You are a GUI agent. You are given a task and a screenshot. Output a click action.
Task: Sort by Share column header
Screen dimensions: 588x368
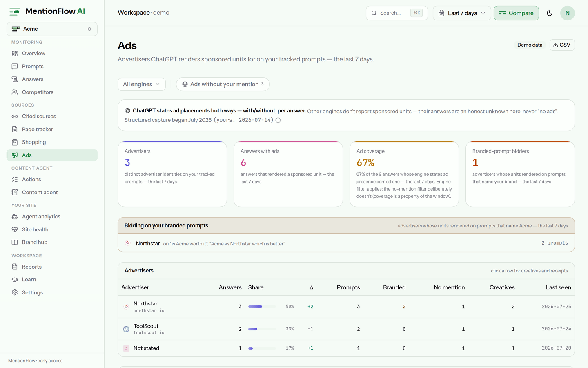[256, 287]
